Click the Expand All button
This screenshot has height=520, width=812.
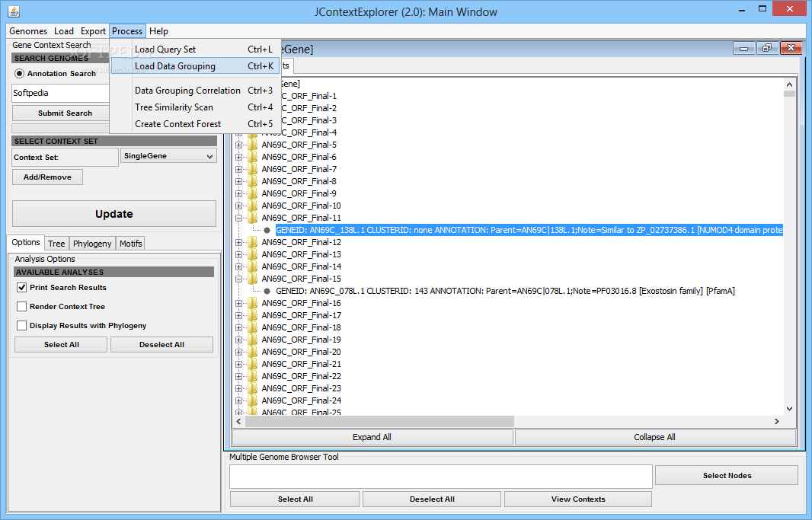[x=372, y=437]
